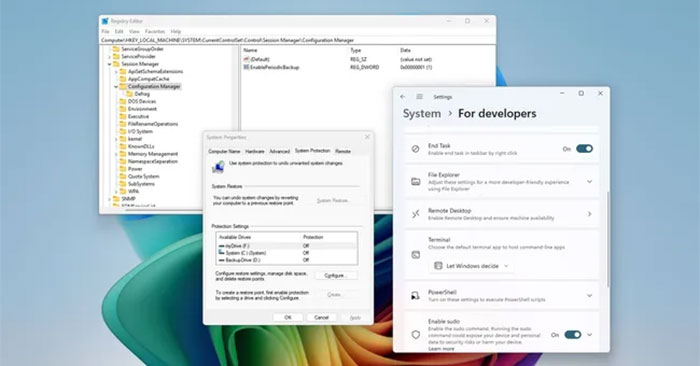Click the (Default) string value icon

pos(246,59)
